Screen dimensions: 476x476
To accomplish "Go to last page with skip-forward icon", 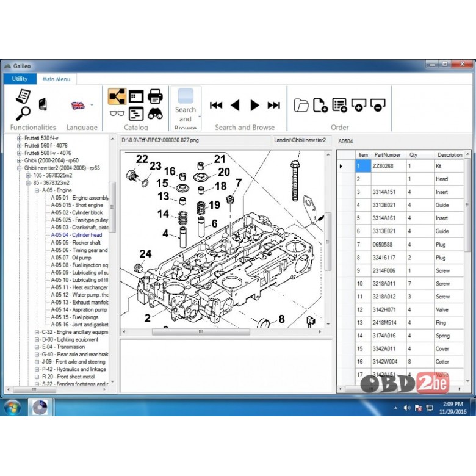I will (x=273, y=106).
